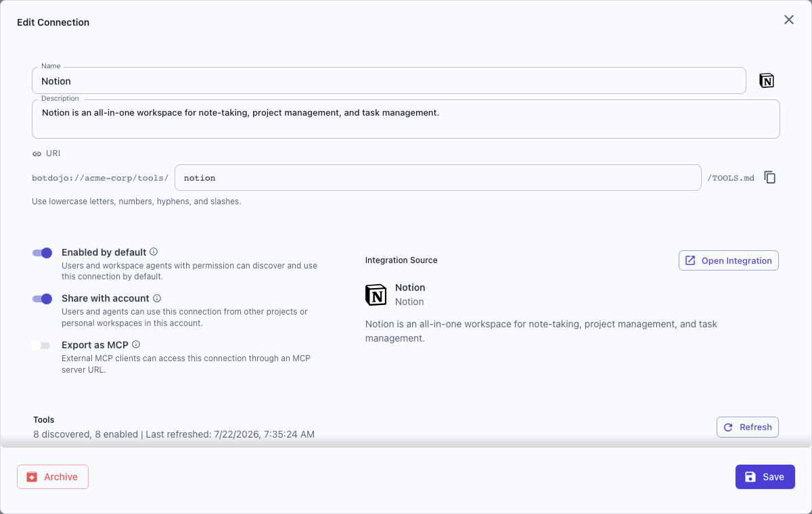812x514 pixels.
Task: Show info for Share with account
Action: (157, 298)
